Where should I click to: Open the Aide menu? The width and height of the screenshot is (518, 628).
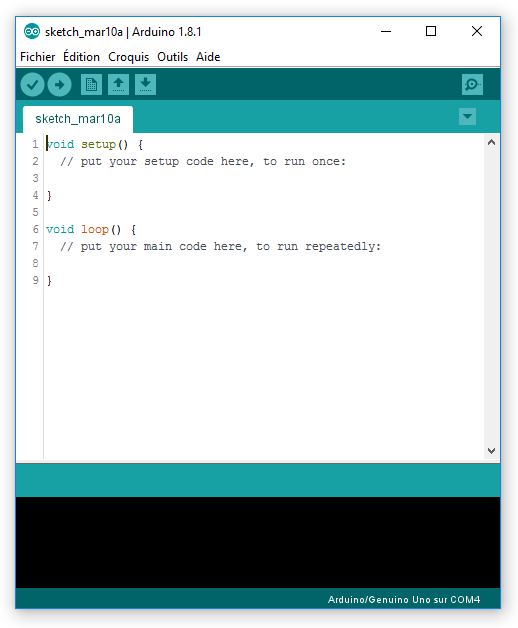pos(208,57)
